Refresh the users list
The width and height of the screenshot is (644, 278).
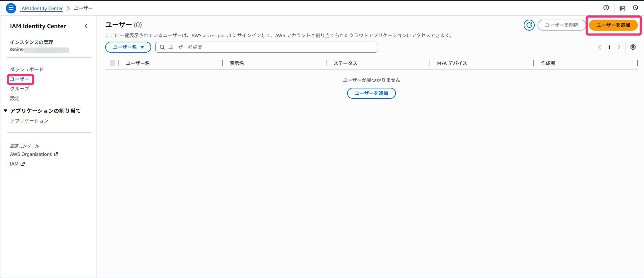coord(529,25)
